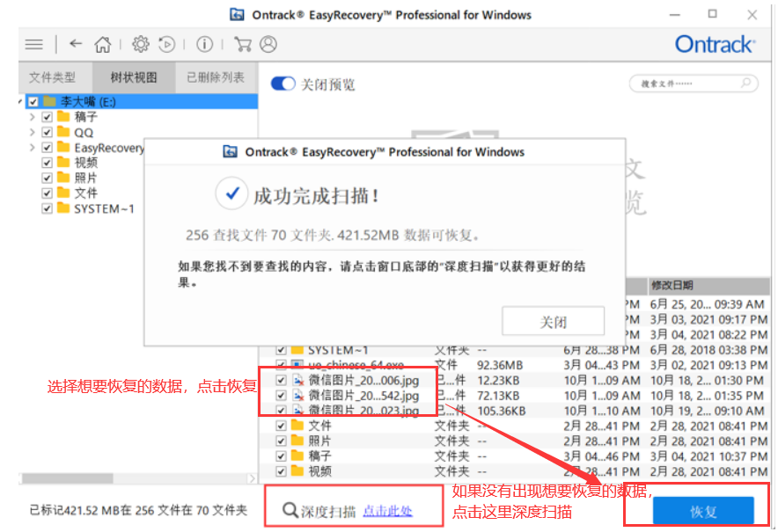
Task: Return to the home screen via the house icon
Action: [103, 45]
